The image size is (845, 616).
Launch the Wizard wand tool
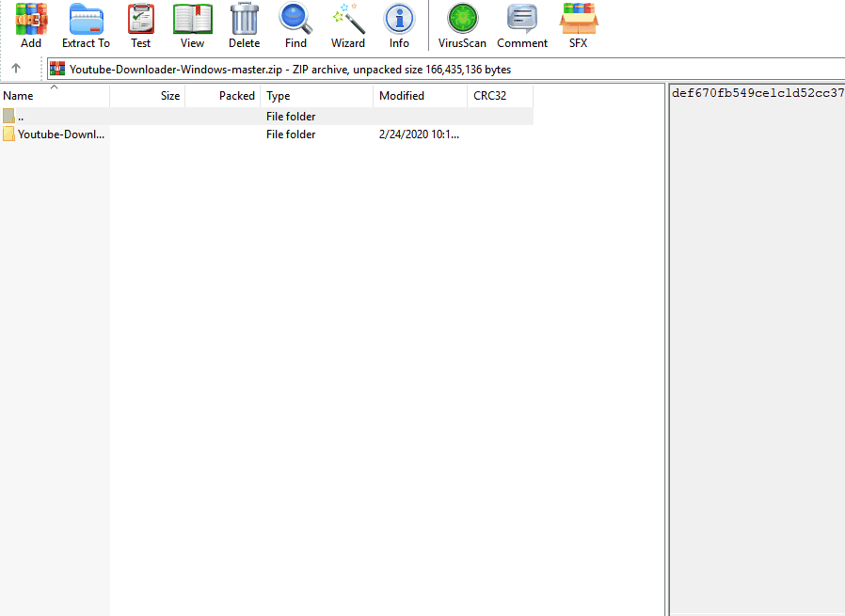(348, 25)
